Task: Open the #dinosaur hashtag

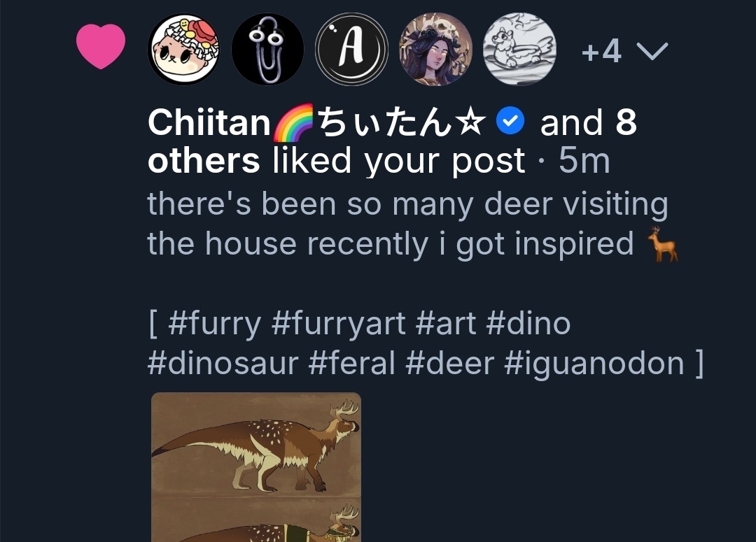Action: coord(223,364)
